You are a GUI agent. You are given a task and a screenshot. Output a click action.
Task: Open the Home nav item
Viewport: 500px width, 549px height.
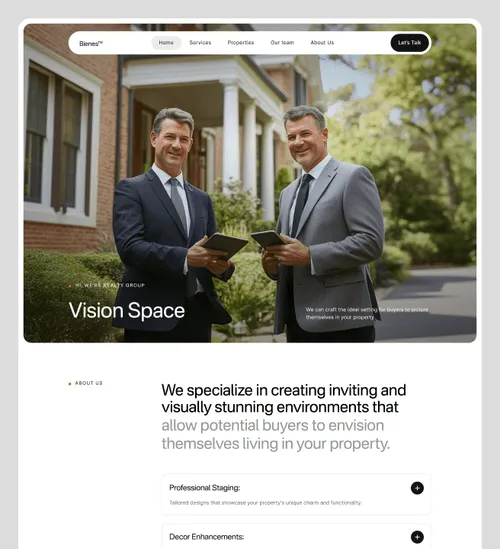[166, 43]
